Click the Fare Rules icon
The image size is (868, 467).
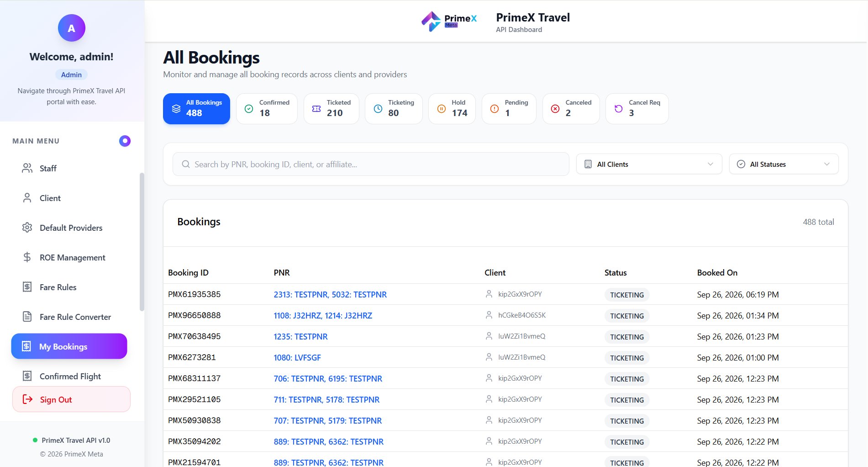[27, 287]
